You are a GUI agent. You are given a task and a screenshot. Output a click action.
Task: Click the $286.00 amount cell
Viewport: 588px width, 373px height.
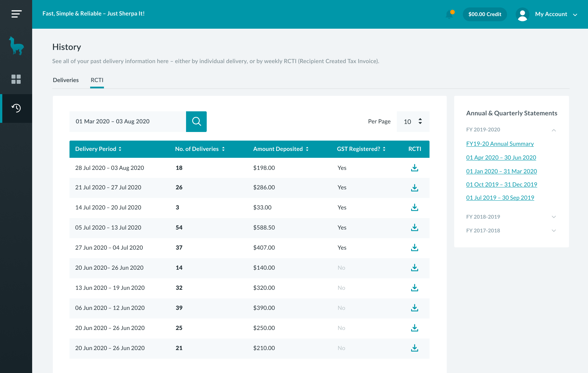point(264,187)
